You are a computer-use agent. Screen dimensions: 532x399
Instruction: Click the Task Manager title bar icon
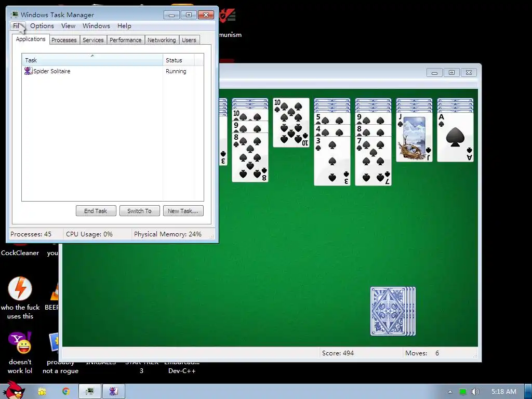point(15,15)
